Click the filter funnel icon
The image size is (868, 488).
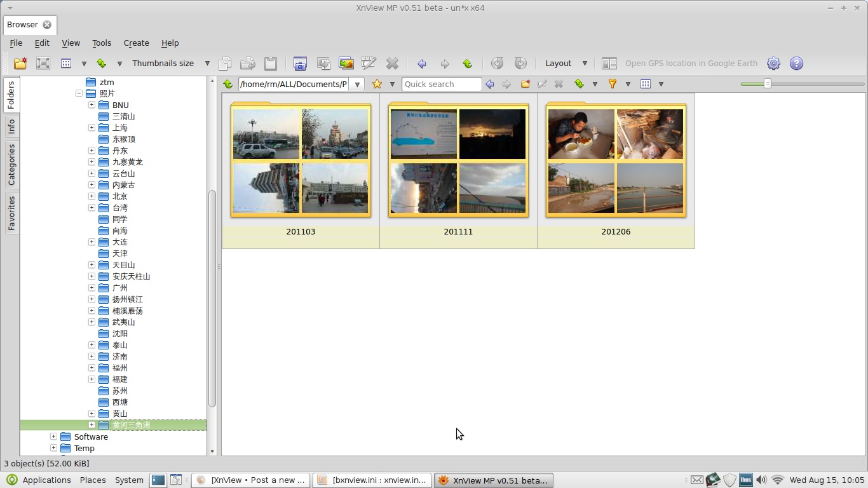click(x=613, y=84)
